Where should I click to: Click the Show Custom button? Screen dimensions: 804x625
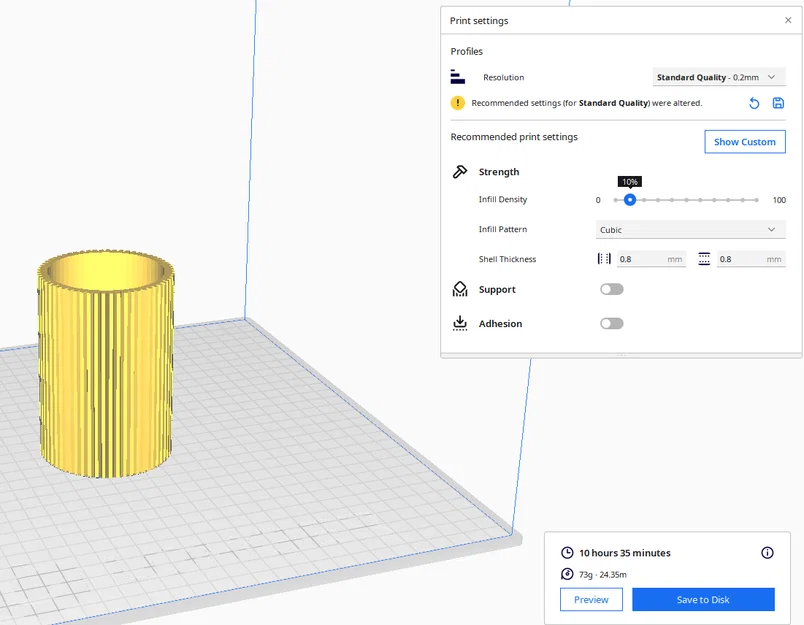coord(744,141)
